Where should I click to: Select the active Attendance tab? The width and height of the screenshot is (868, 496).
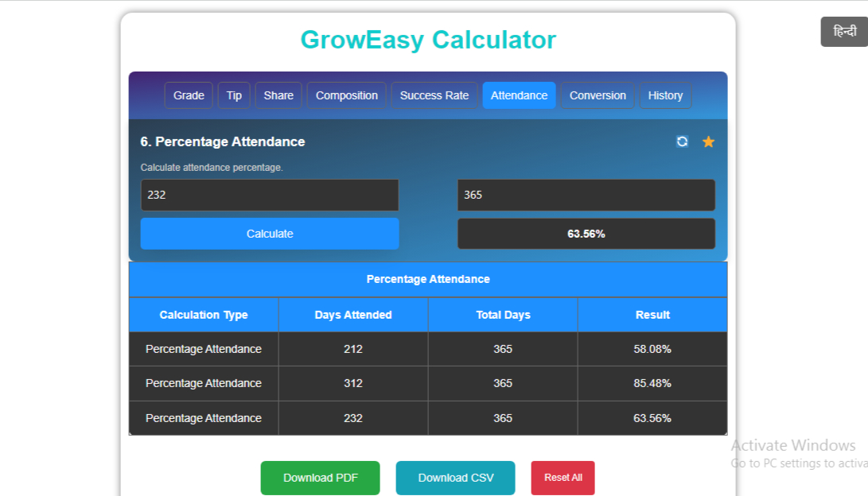coord(519,95)
